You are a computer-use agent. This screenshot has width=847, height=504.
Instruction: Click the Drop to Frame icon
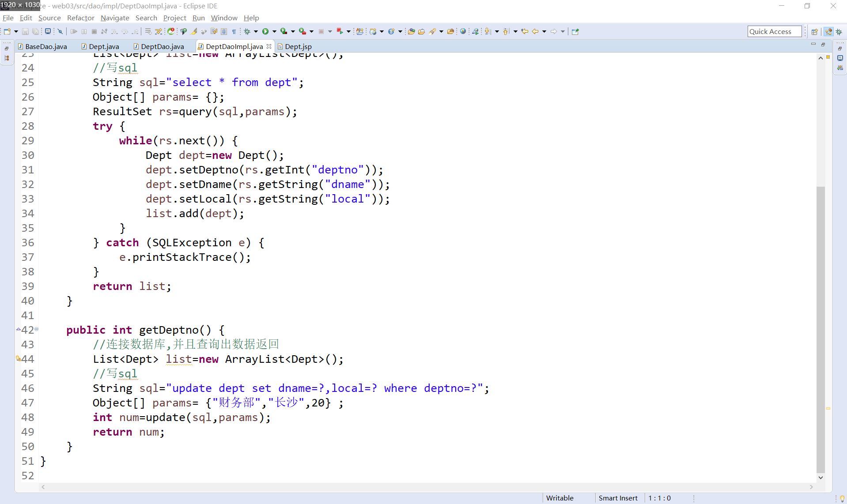pos(148,31)
